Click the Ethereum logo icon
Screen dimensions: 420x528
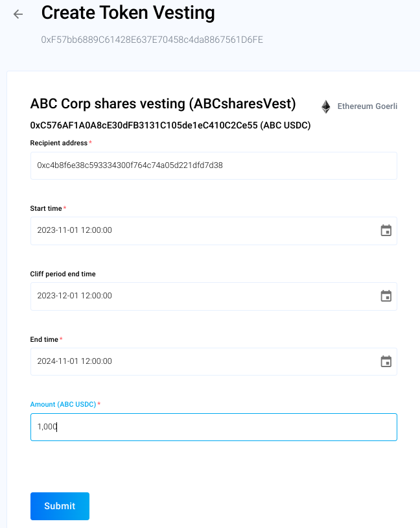(x=326, y=106)
